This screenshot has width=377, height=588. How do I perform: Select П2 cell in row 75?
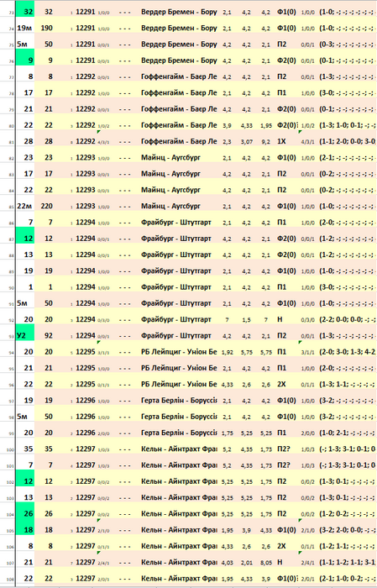[x=282, y=44]
